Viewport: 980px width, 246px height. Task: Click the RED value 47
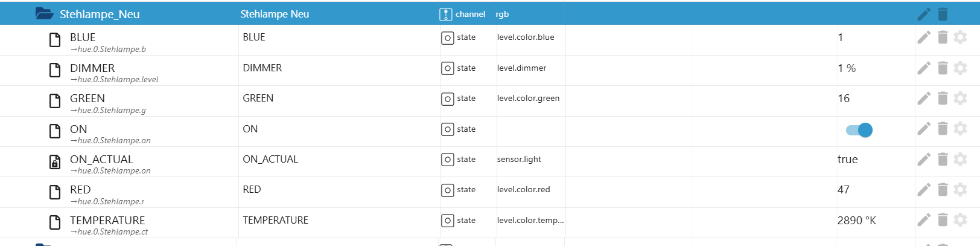[x=844, y=190]
